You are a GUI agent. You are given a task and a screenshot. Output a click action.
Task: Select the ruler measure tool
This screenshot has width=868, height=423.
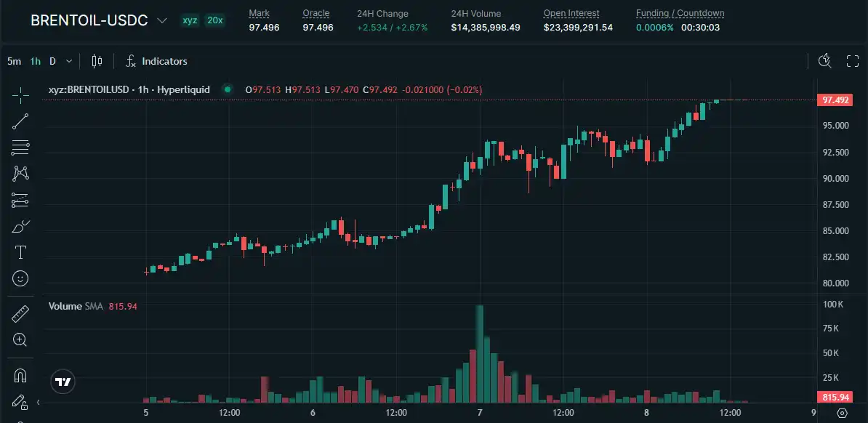20,314
